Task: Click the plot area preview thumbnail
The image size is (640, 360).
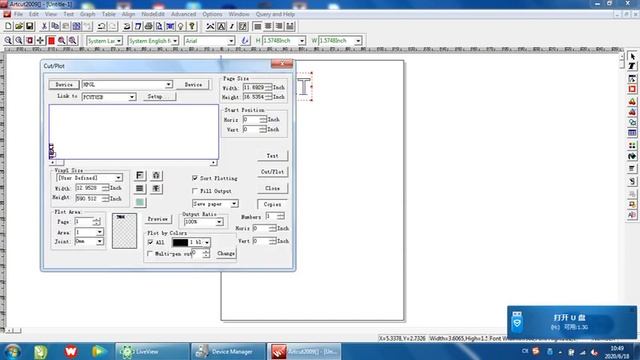Action: coord(124,231)
